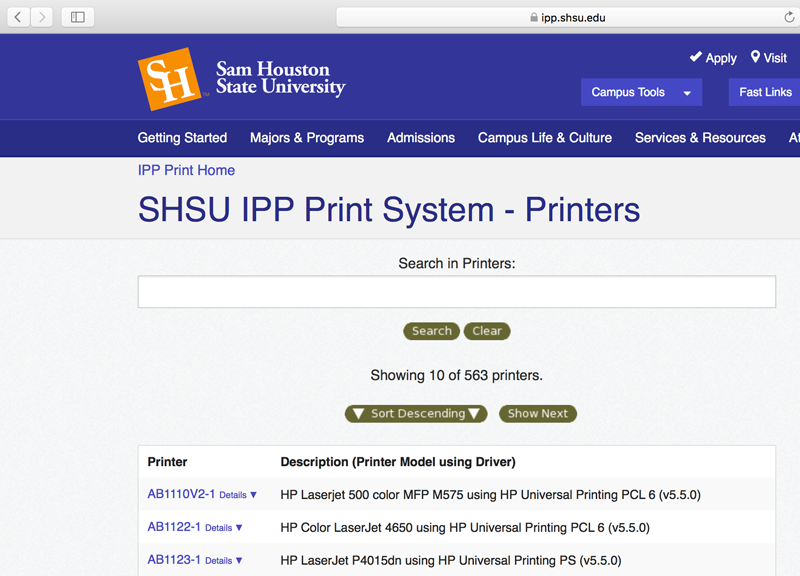800x576 pixels.
Task: Select the Admissions navigation item
Action: pos(421,138)
